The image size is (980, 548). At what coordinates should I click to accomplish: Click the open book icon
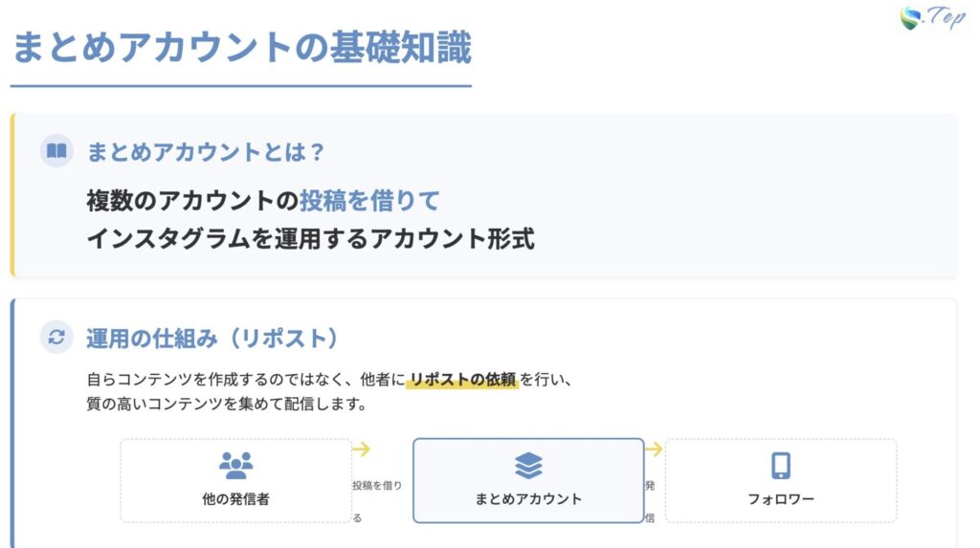pyautogui.click(x=56, y=151)
